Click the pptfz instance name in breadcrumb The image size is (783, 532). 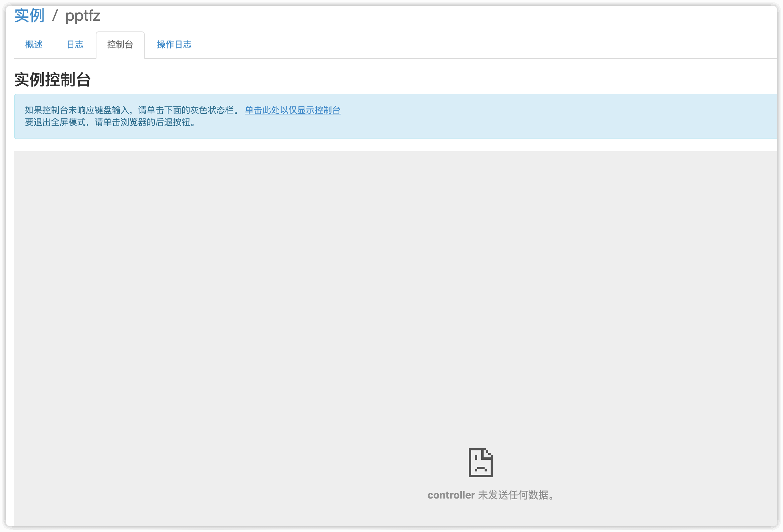(82, 15)
